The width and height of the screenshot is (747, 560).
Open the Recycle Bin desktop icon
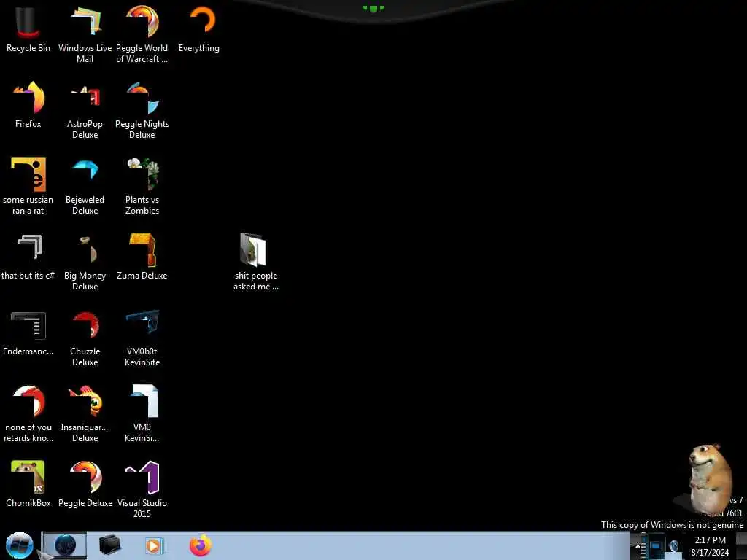pyautogui.click(x=28, y=29)
